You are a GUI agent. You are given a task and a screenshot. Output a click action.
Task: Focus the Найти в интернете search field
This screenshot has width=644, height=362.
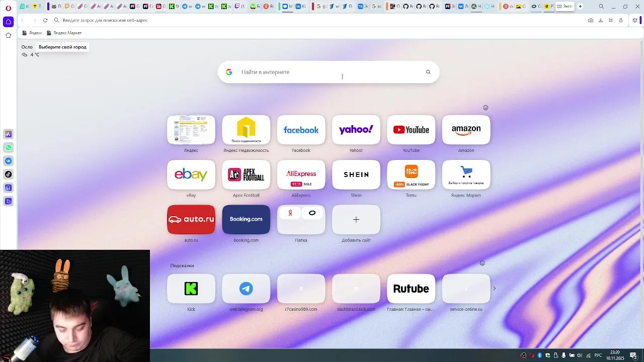pos(329,72)
